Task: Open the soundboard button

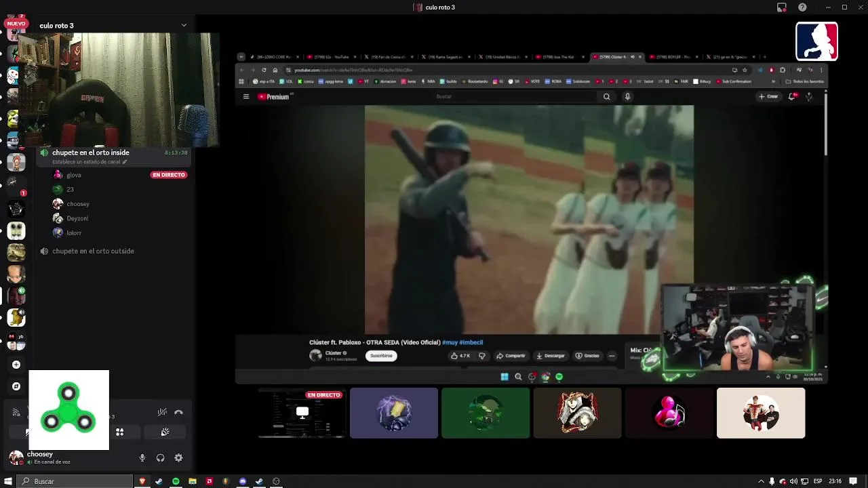Action: click(165, 432)
